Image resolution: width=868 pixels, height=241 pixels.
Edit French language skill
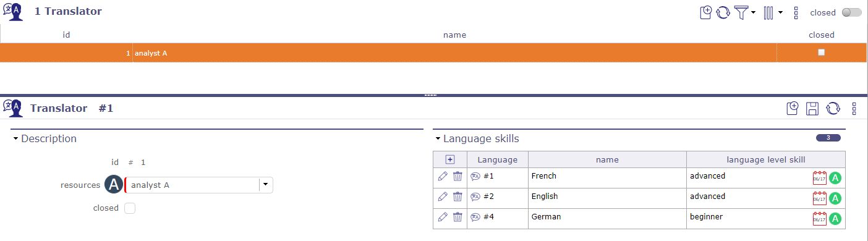click(442, 176)
